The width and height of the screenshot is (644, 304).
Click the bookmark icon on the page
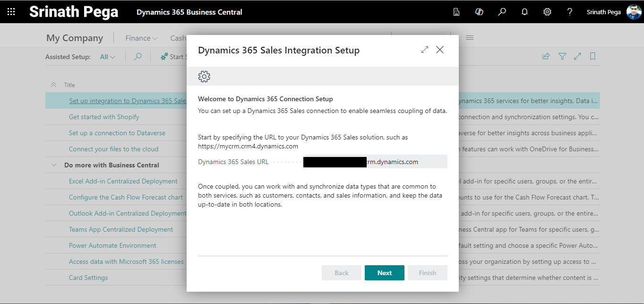(x=592, y=56)
